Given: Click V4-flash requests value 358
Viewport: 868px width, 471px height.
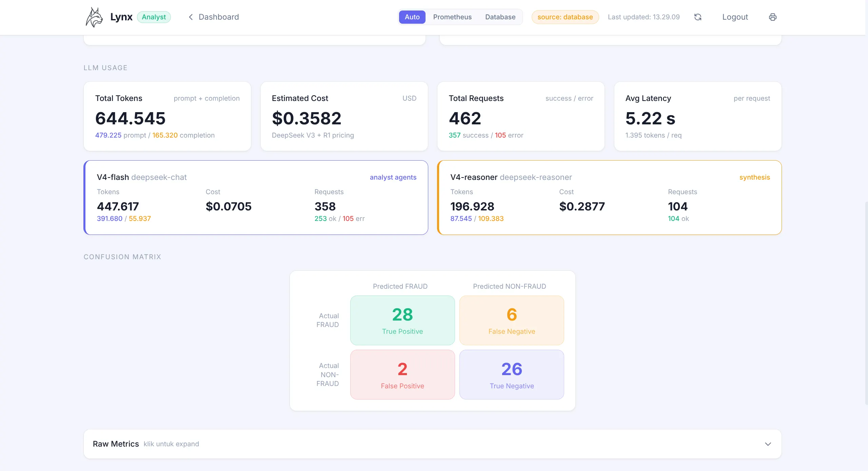Looking at the screenshot, I should (x=325, y=206).
